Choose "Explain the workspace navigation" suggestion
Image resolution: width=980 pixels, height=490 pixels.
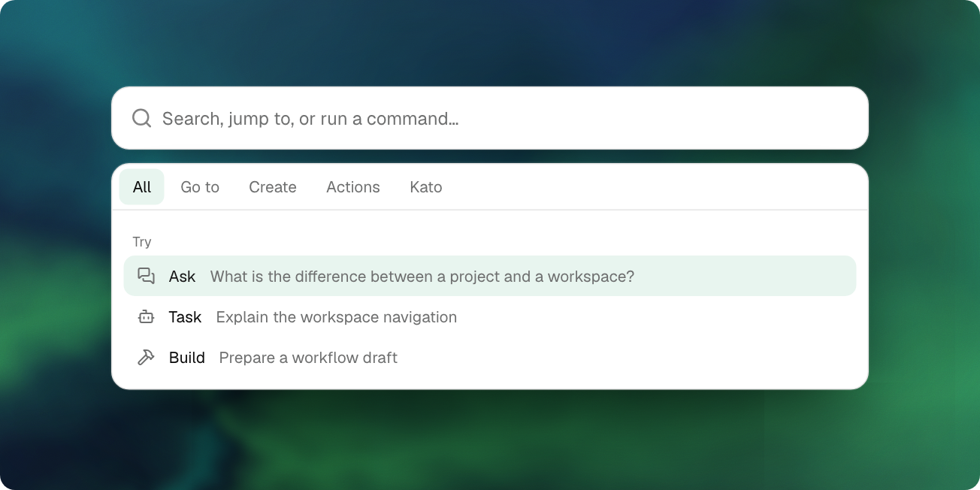[x=337, y=317]
